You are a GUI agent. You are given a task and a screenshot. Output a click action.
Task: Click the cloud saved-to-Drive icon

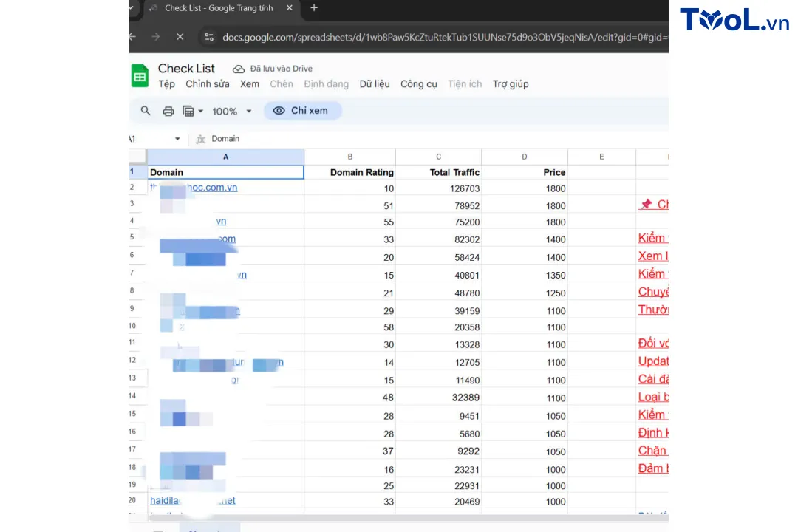tap(238, 69)
